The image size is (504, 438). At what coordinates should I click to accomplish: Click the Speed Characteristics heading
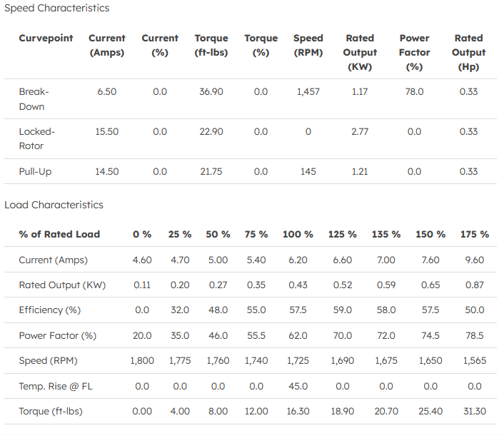(57, 8)
